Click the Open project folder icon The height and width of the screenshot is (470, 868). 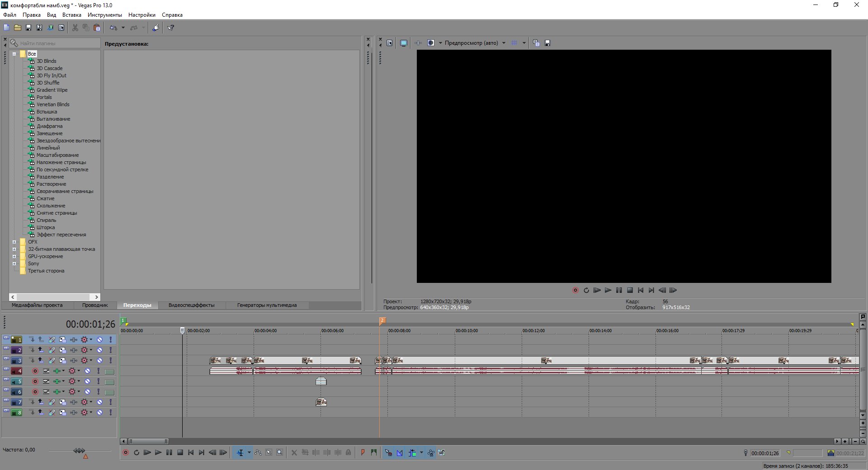(x=18, y=28)
